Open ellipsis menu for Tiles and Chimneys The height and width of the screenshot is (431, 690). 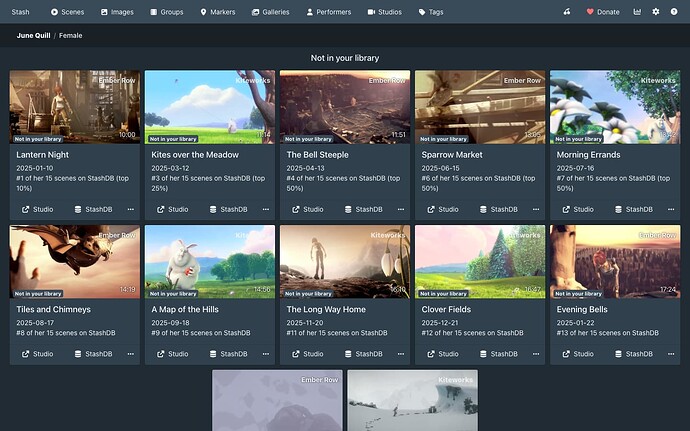pos(131,354)
